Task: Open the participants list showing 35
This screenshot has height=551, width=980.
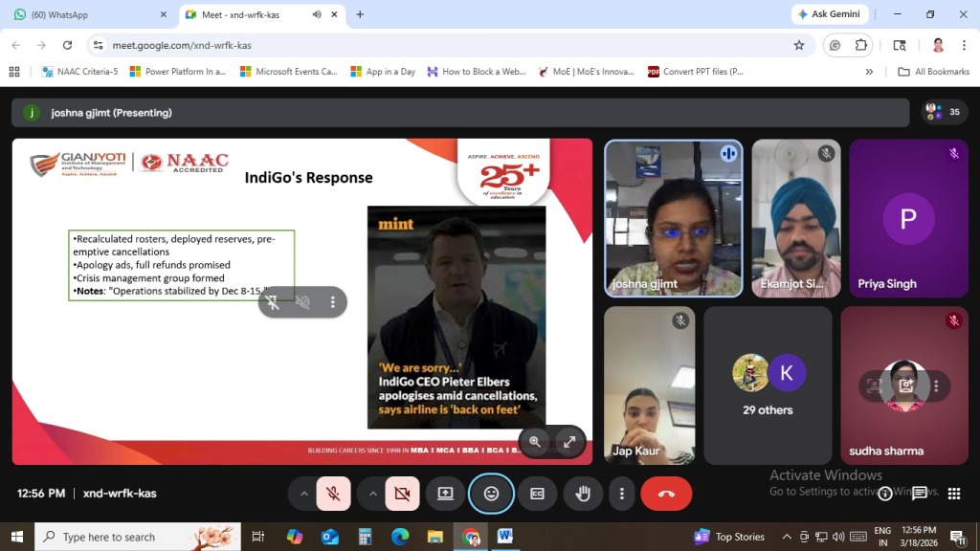Action: (944, 112)
